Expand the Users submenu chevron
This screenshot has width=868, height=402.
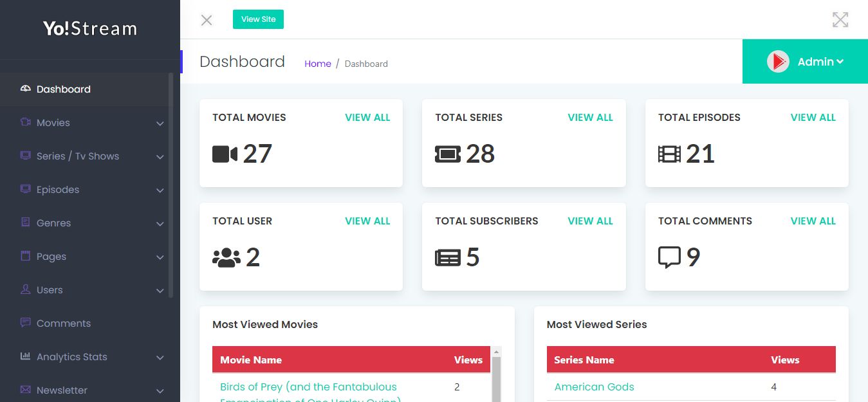(x=160, y=291)
